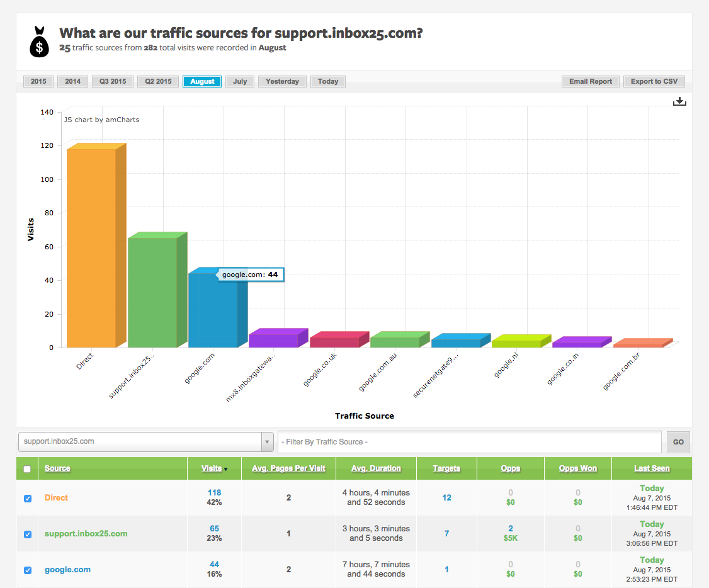Viewport: 709px width, 588px height.
Task: Sort table by Visits column
Action: (212, 468)
